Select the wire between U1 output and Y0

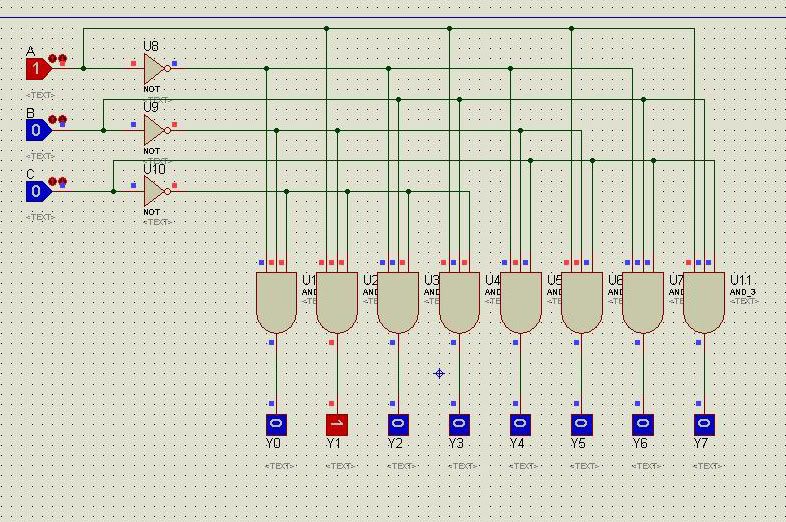(x=276, y=374)
